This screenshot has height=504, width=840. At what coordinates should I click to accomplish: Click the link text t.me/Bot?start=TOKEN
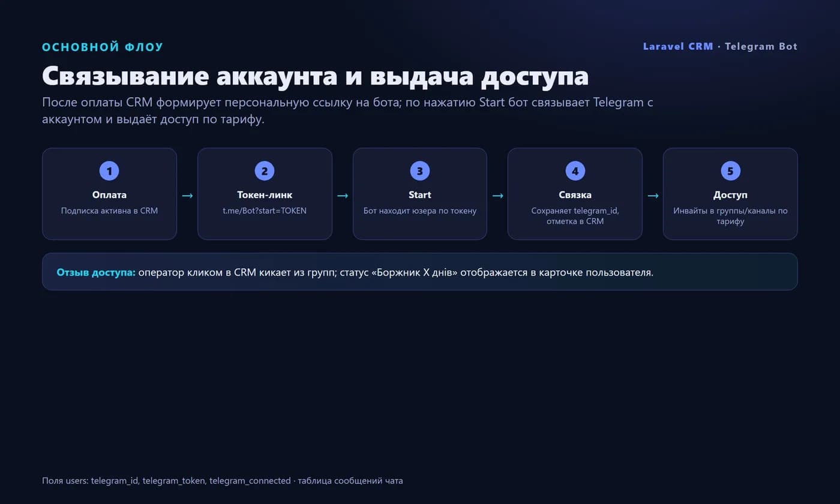[x=265, y=211]
